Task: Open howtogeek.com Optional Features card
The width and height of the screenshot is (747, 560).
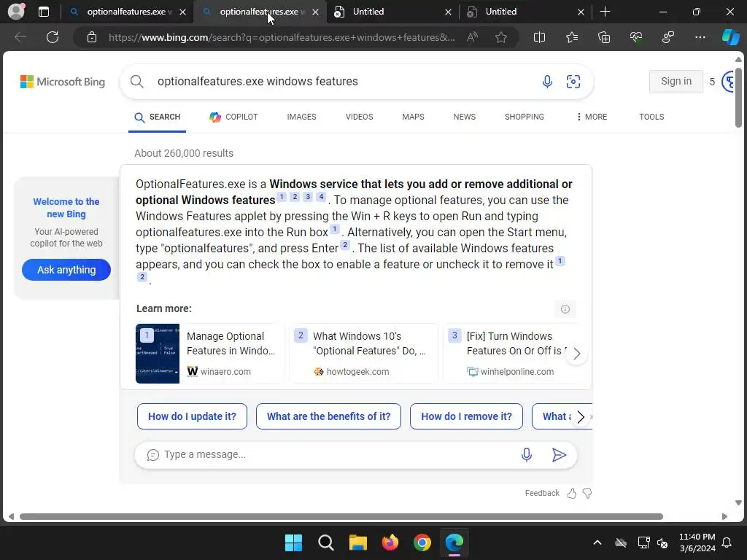Action: tap(364, 354)
